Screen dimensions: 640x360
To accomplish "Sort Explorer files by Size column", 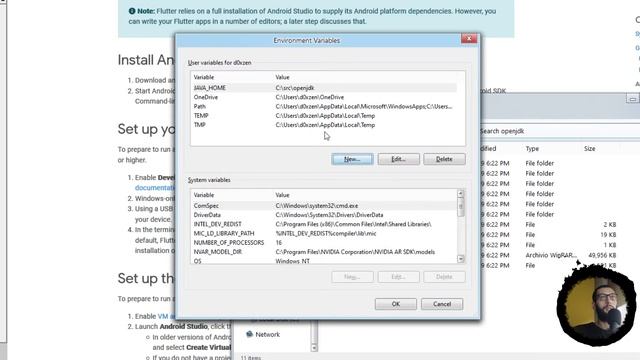I will 589,149.
